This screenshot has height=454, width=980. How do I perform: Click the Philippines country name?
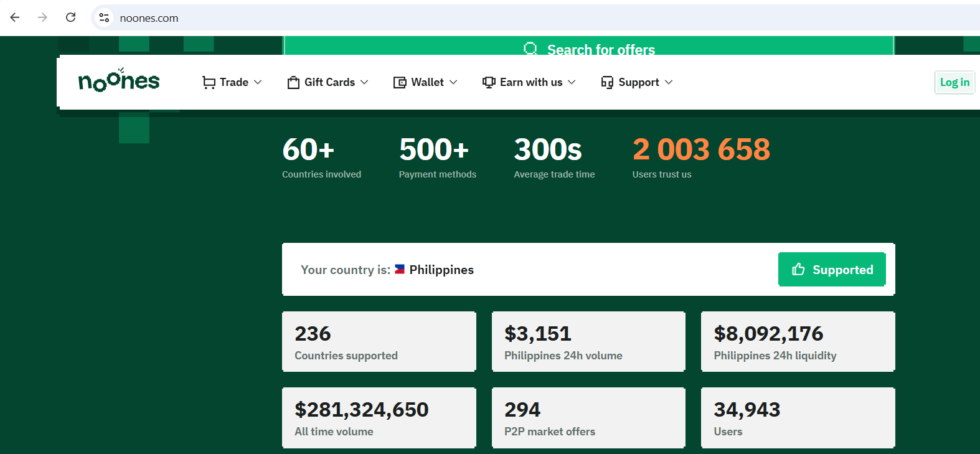441,270
